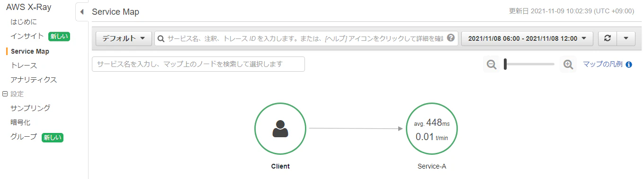
Task: Click the AWS X-Ray title
Action: click(29, 7)
